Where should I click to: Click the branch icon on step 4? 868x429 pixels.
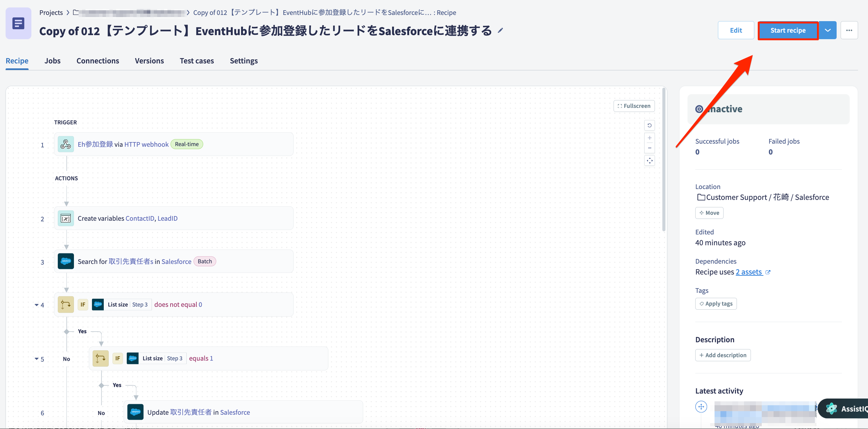[x=66, y=305]
